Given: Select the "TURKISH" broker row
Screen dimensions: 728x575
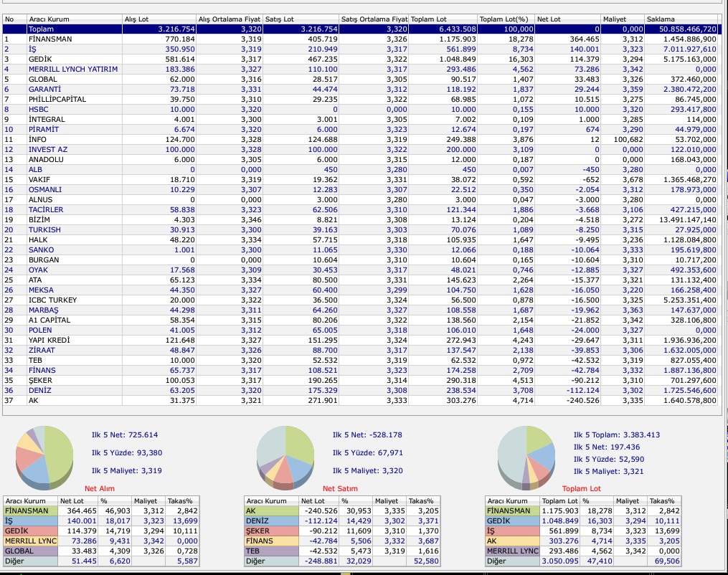Looking at the screenshot, I should point(360,230).
